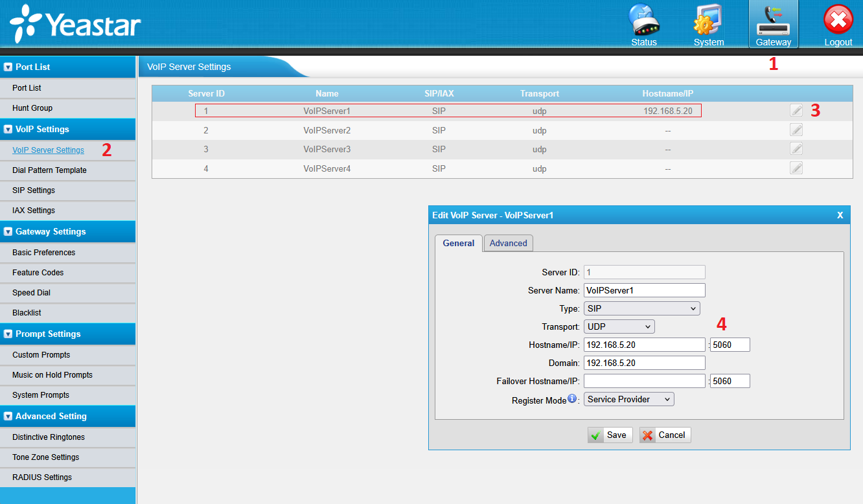Collapse the Gateway Settings sidebar section
Image resolution: width=863 pixels, height=504 pixels.
coord(8,231)
